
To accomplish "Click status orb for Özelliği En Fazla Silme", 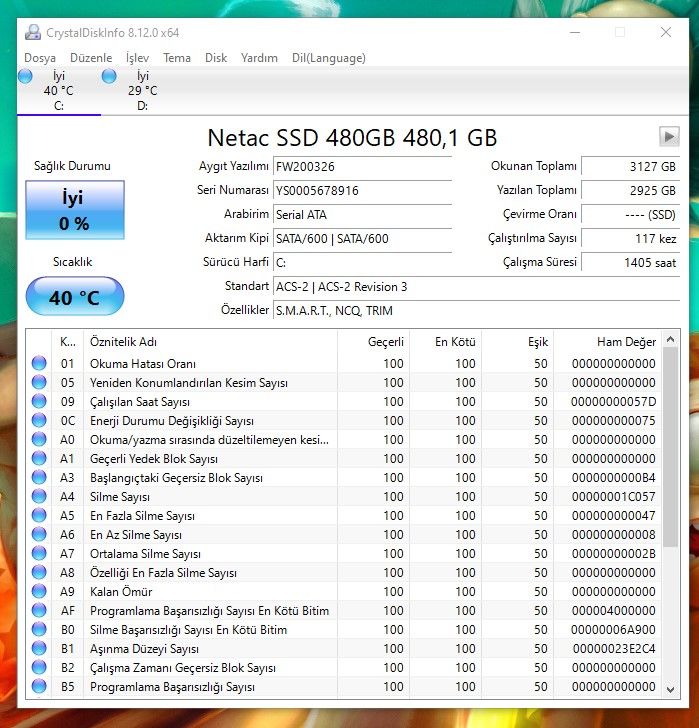I will 39,572.
